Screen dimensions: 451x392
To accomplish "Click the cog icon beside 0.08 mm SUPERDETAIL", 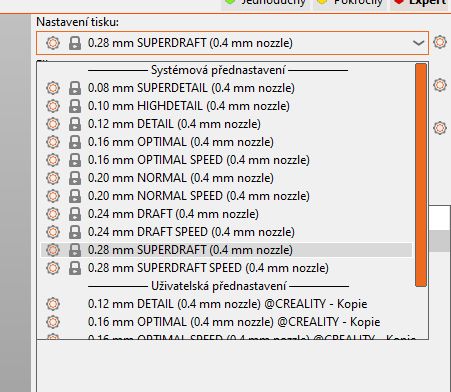I will (53, 88).
